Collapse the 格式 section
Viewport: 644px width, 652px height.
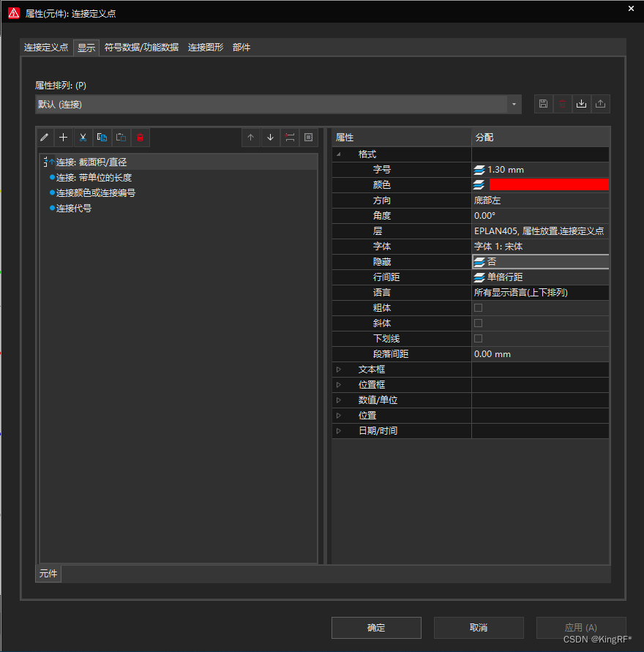[339, 154]
